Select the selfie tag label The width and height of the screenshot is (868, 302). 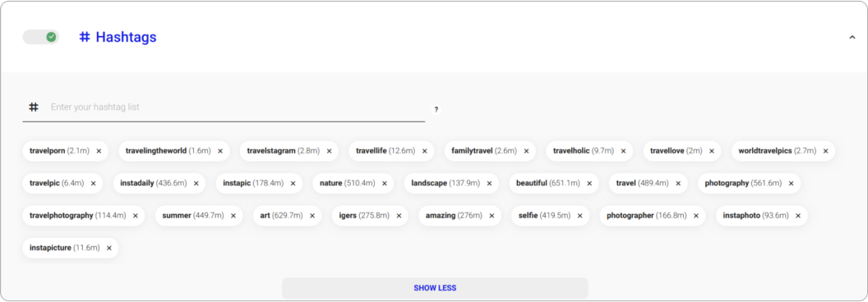click(528, 216)
